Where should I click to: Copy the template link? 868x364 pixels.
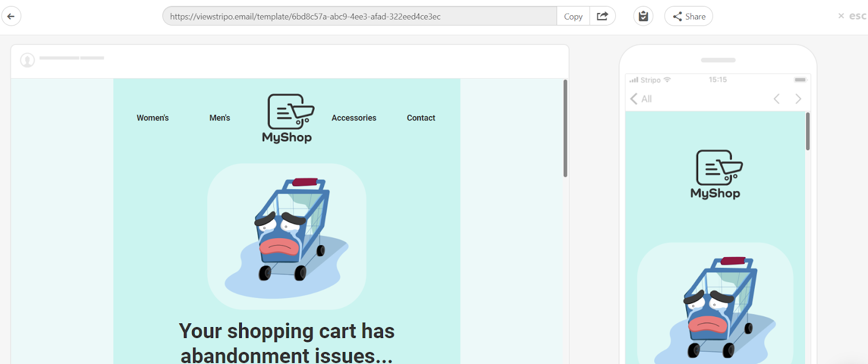pyautogui.click(x=573, y=16)
